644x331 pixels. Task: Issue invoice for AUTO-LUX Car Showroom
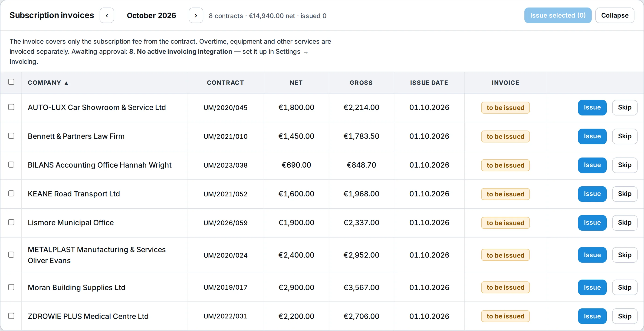592,108
